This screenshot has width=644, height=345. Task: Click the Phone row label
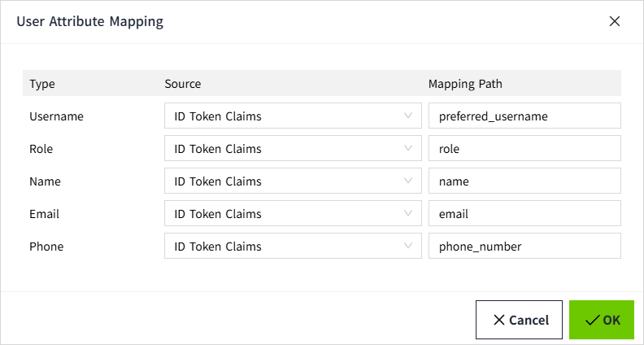coord(46,247)
